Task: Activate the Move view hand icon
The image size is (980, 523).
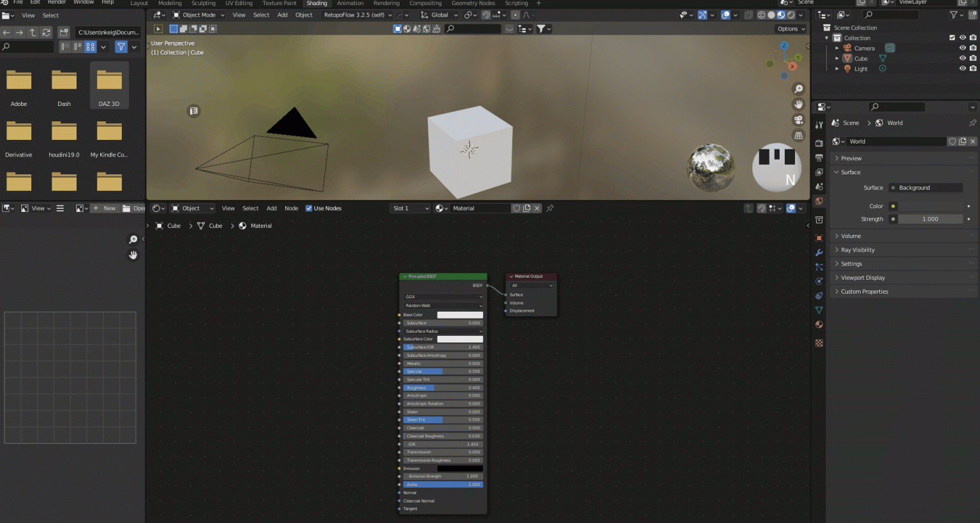Action: (x=798, y=104)
